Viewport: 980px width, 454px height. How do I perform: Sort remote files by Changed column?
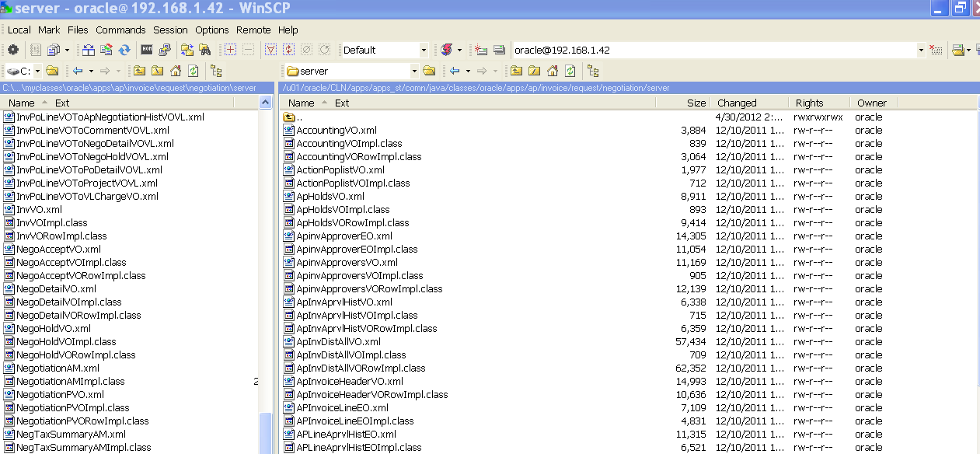tap(748, 103)
